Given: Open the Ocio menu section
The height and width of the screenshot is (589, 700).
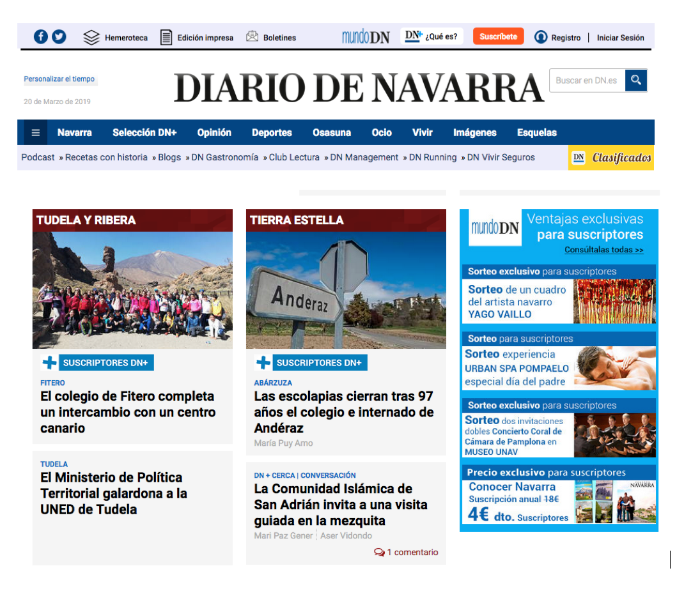Looking at the screenshot, I should coord(382,132).
